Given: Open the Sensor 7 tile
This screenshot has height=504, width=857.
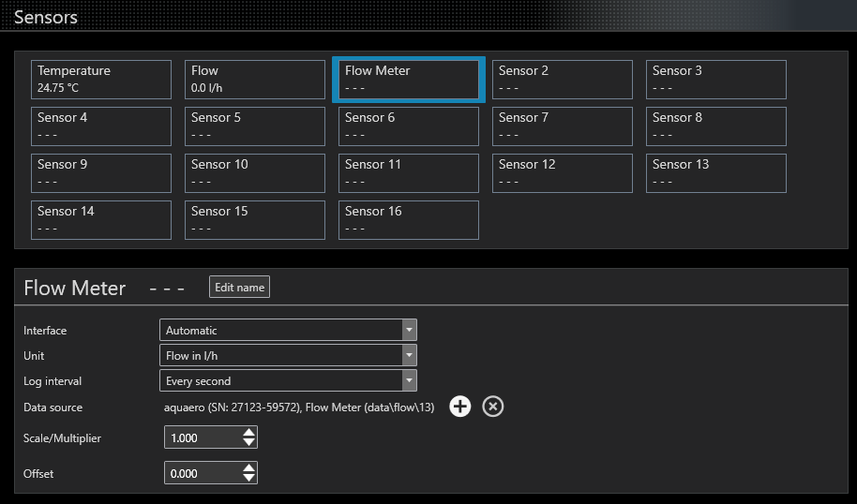Looking at the screenshot, I should (x=563, y=126).
